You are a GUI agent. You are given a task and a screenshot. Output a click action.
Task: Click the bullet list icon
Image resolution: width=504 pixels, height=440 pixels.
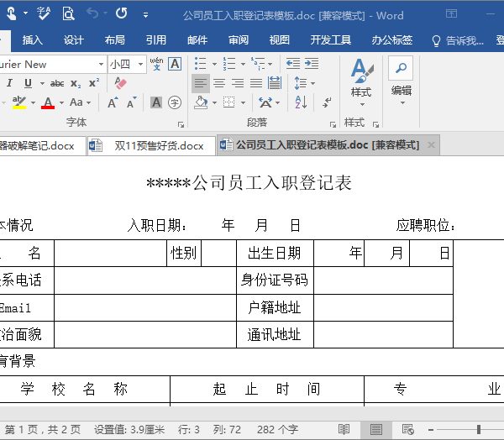coord(200,64)
